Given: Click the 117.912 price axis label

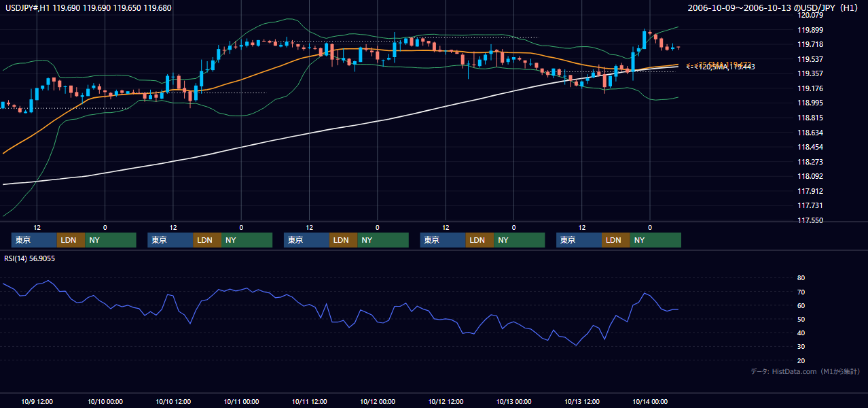Looking at the screenshot, I should pos(810,191).
